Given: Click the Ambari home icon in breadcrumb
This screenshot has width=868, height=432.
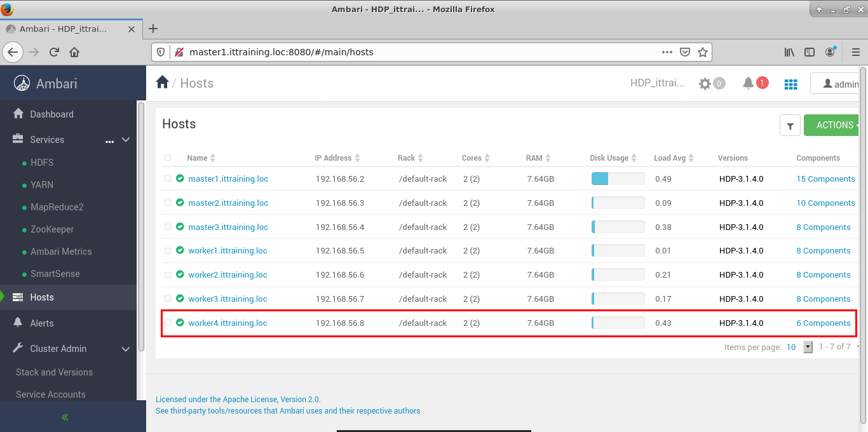Looking at the screenshot, I should tap(163, 83).
